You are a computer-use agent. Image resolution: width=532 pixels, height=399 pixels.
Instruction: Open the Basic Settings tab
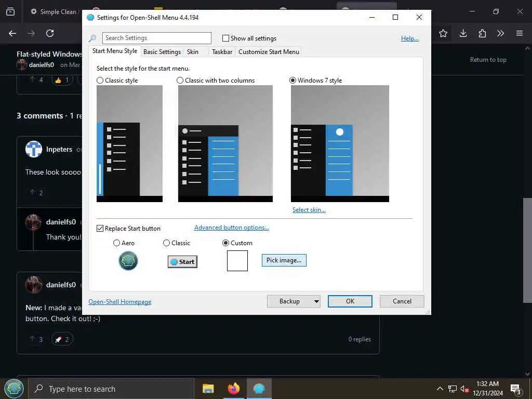[x=162, y=52]
